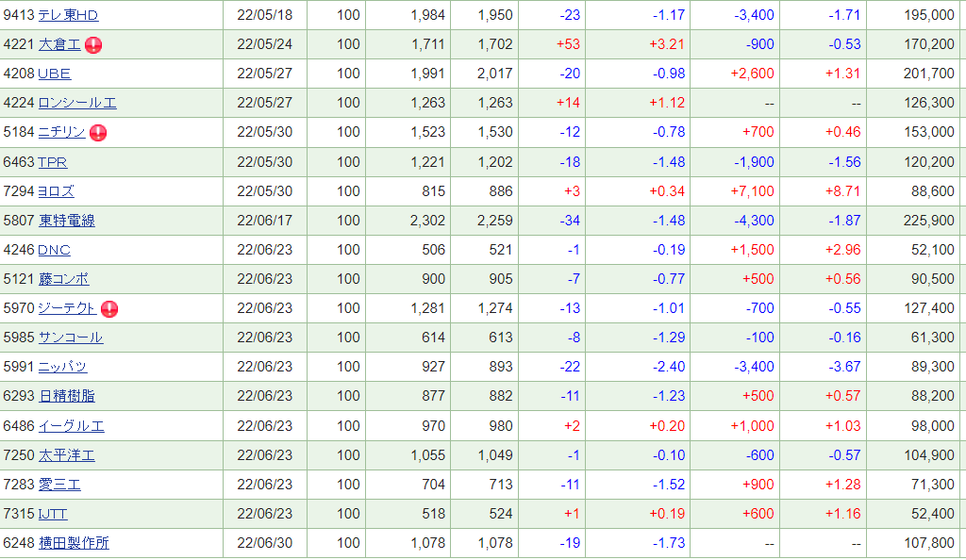The image size is (966, 560).
Task: Open the ニッパツ stock link
Action: point(62,367)
